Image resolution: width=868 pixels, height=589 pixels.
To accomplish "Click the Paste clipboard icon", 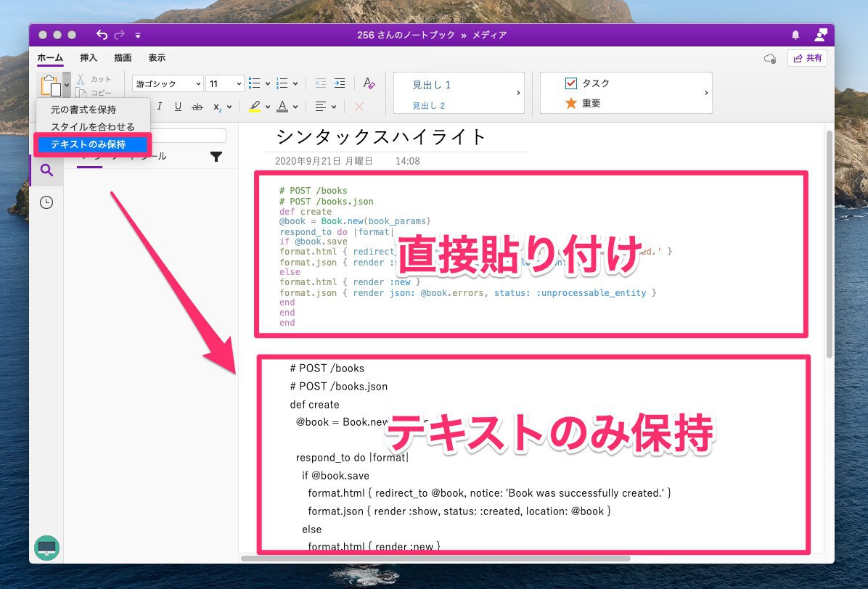I will coord(50,85).
